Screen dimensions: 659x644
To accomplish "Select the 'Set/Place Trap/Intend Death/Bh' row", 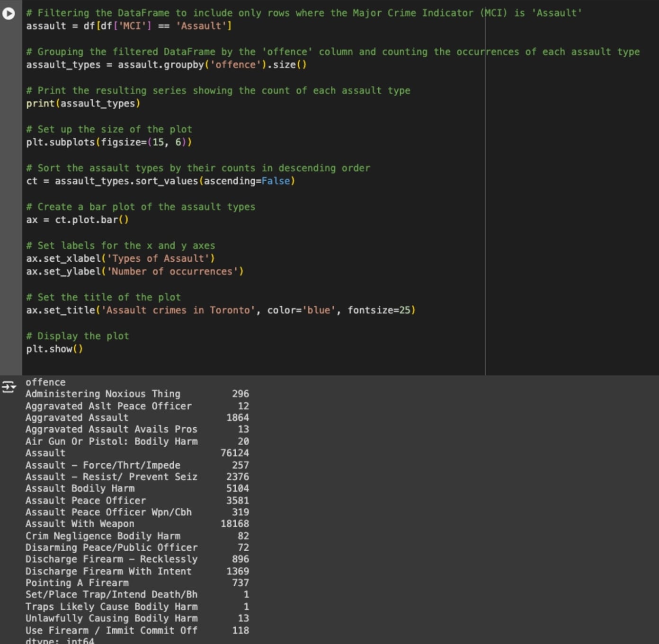I will coord(137,595).
